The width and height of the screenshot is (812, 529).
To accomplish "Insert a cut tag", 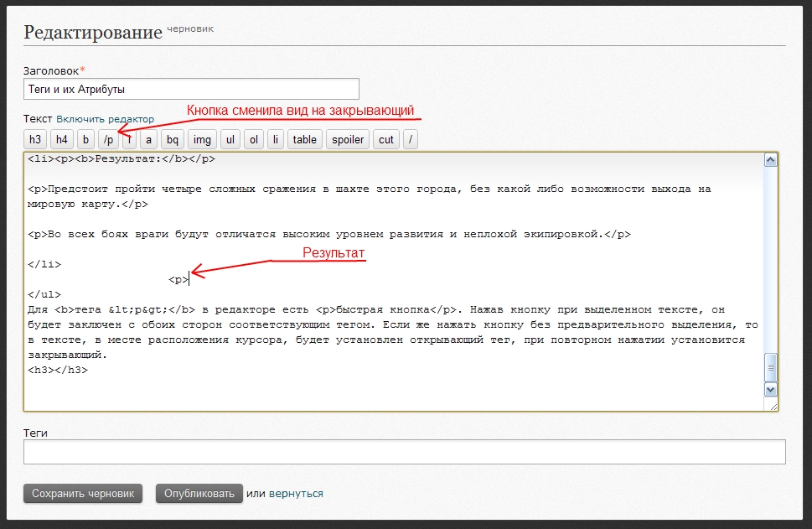I will coord(386,139).
